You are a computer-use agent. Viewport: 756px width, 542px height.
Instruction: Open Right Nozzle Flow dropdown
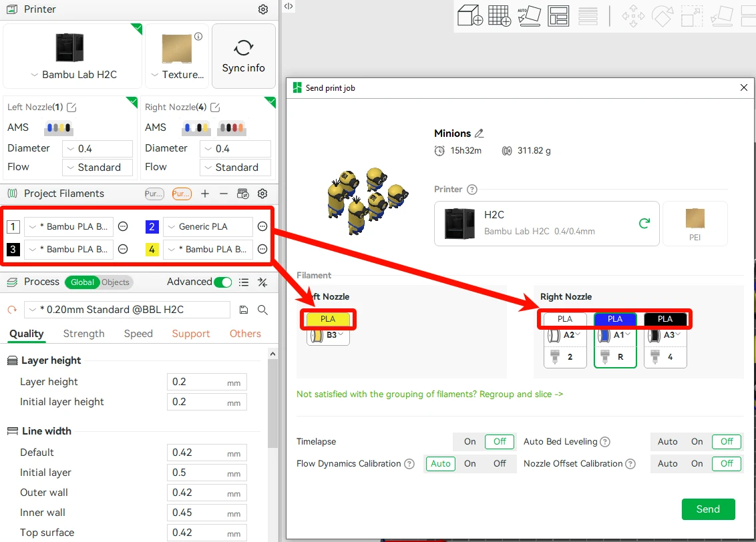pos(235,167)
